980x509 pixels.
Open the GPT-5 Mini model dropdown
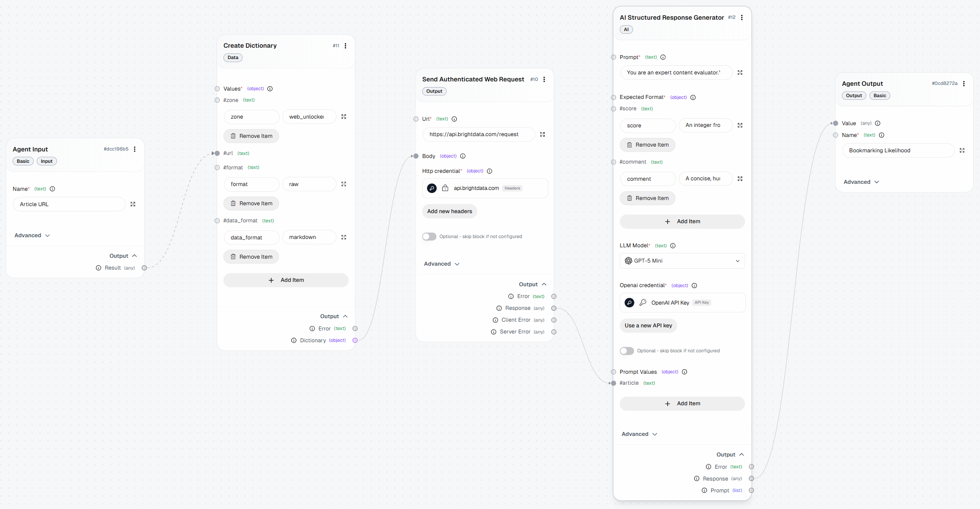coord(738,260)
